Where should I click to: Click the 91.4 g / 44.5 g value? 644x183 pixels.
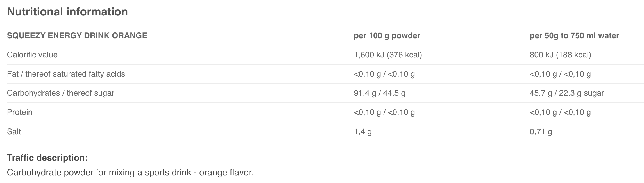379,93
